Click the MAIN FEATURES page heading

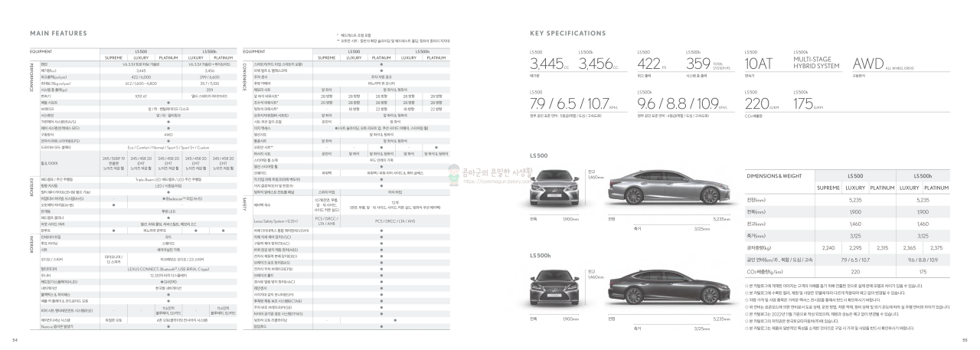click(57, 34)
